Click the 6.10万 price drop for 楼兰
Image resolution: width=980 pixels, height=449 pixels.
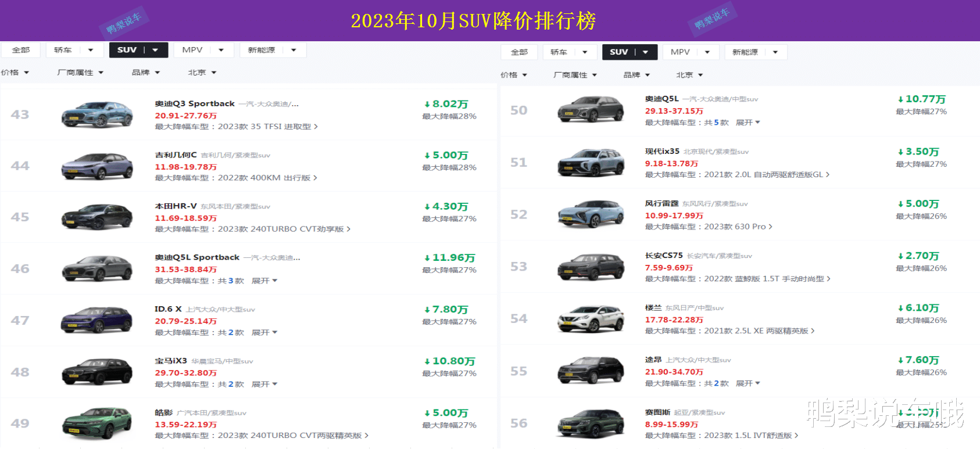(918, 308)
